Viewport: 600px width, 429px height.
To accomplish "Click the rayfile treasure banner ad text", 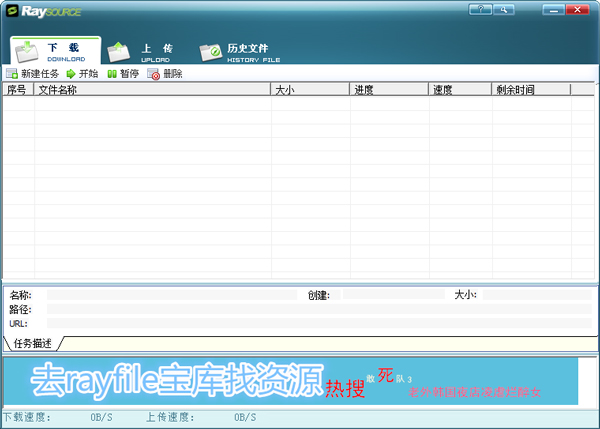I will (177, 381).
